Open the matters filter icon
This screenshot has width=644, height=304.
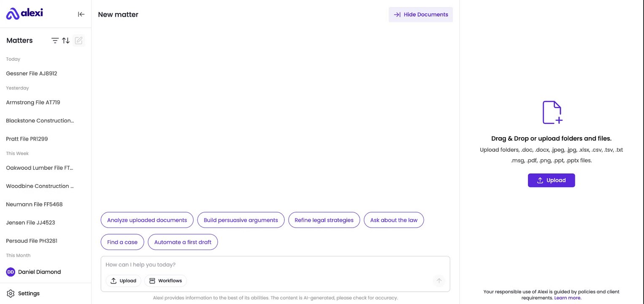click(x=55, y=41)
